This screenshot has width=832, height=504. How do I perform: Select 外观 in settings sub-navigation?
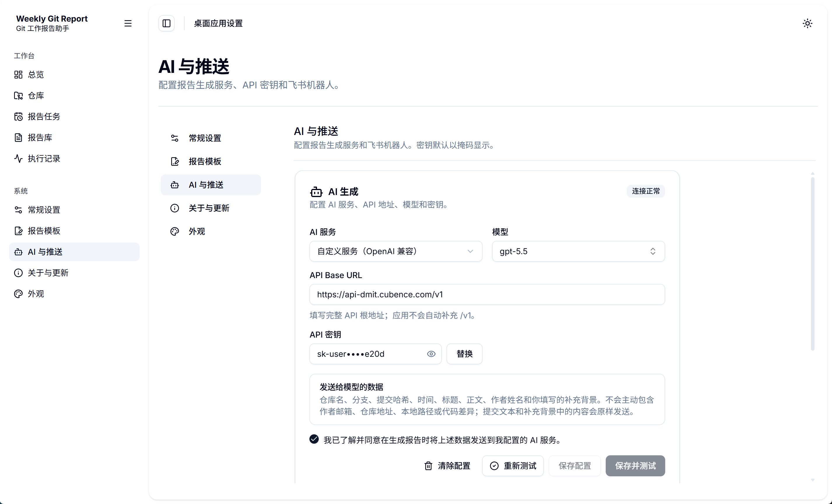click(211, 231)
